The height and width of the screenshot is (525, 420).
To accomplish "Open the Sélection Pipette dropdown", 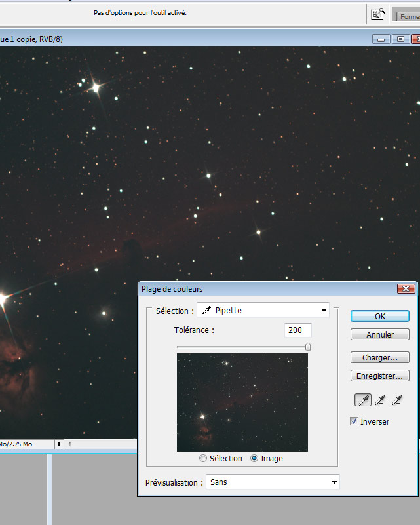I will pyautogui.click(x=263, y=311).
